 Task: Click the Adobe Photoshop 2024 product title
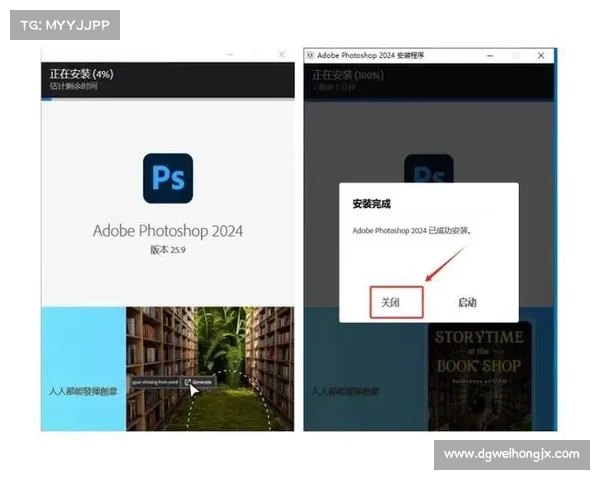168,231
